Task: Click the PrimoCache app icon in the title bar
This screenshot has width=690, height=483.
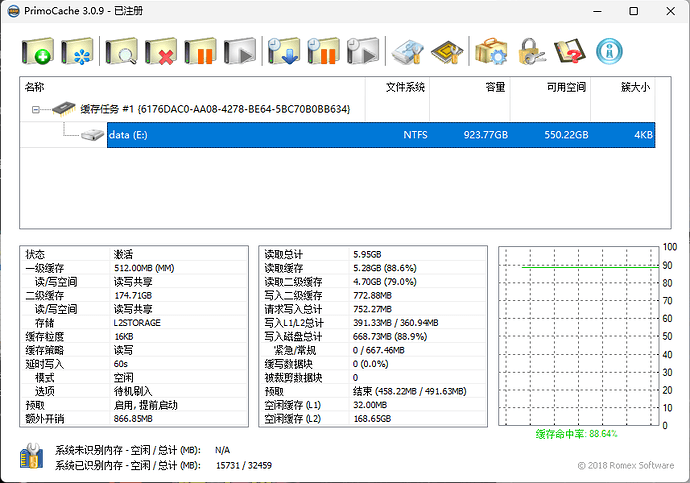Action: 14,11
